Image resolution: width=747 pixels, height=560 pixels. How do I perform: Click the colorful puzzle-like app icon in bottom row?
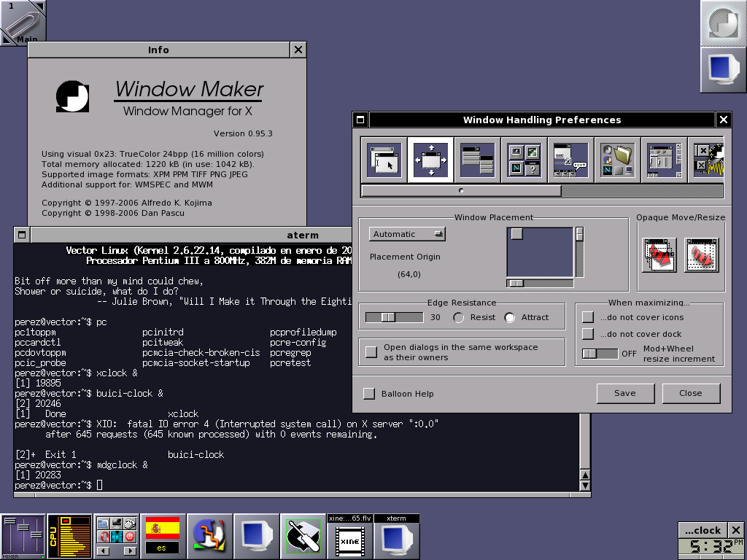pos(209,537)
